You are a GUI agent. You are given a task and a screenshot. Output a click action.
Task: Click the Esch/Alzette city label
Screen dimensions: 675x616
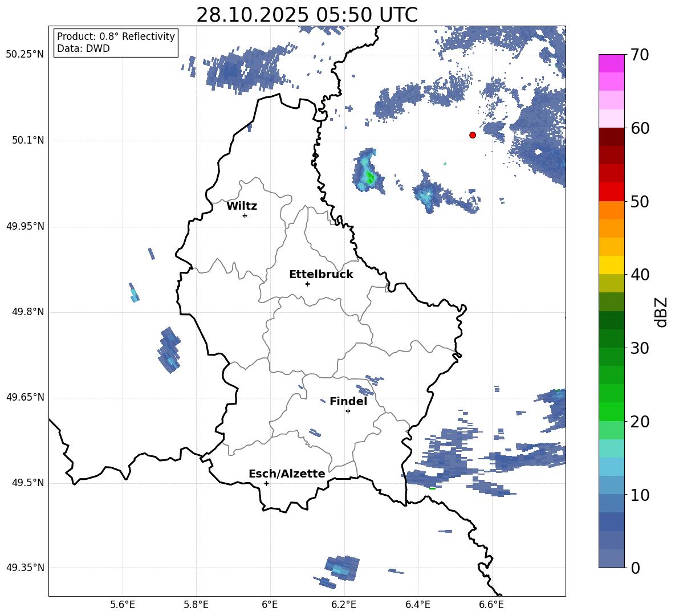pyautogui.click(x=287, y=474)
